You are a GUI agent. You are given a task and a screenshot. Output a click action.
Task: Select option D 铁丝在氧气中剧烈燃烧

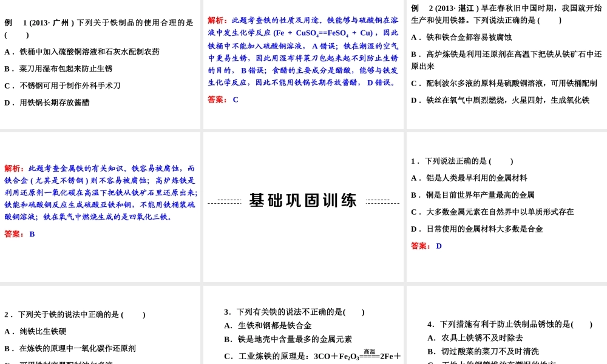click(x=500, y=100)
